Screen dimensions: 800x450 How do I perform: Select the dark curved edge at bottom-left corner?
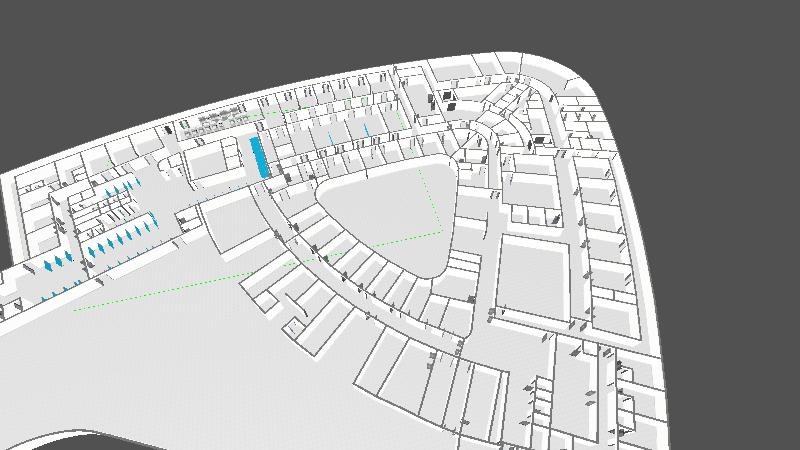point(60,438)
